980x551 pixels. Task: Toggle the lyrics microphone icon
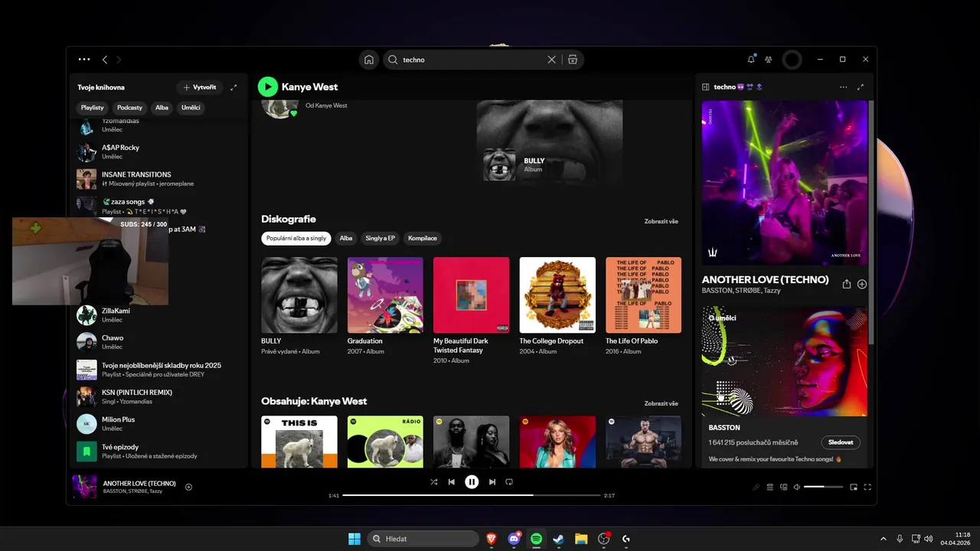click(756, 487)
